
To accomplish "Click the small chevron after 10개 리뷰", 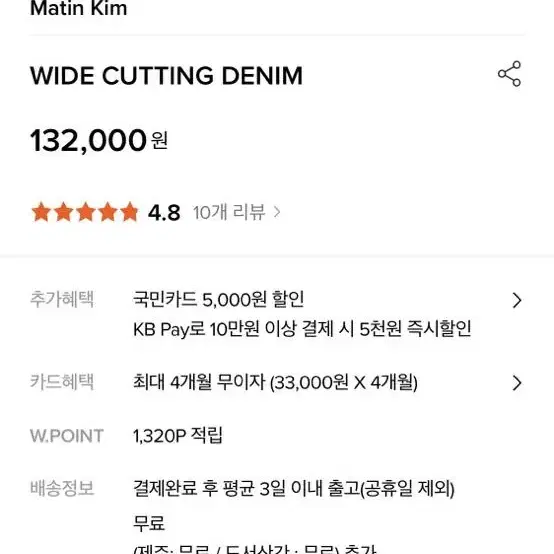I will coord(277,212).
